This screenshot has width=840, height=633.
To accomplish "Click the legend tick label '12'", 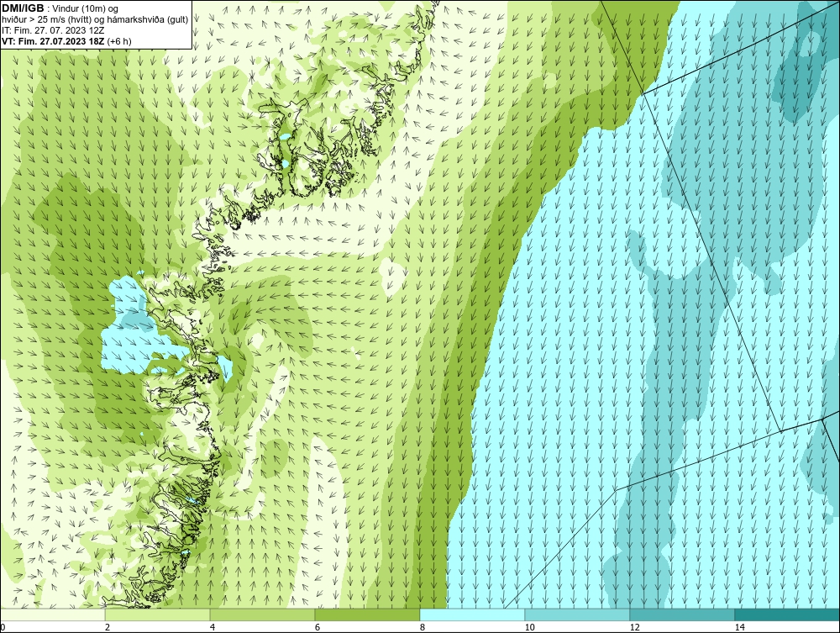I will coord(634,628).
